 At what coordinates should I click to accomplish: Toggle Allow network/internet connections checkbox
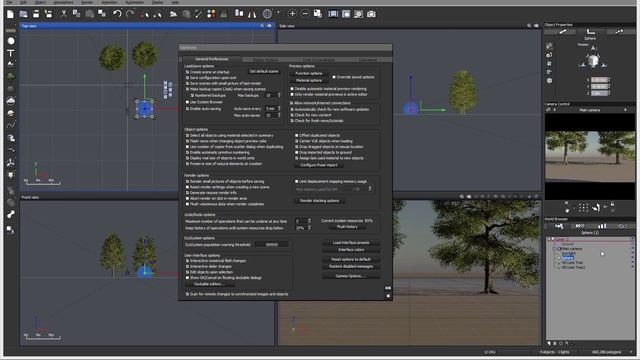click(292, 103)
